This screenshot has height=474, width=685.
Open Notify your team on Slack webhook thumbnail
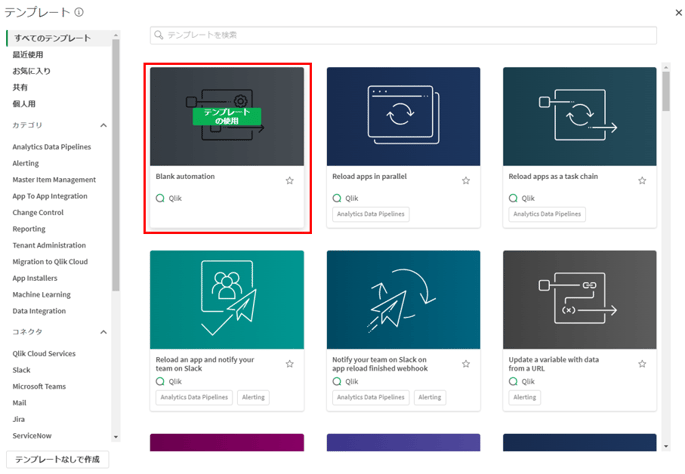point(403,299)
